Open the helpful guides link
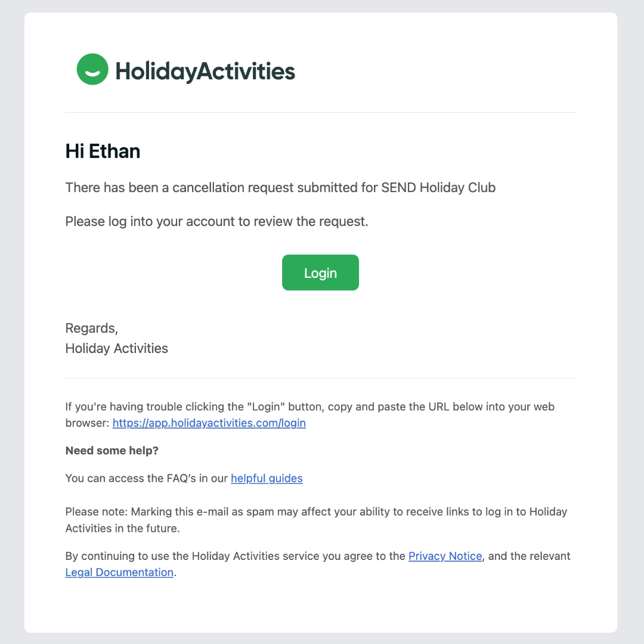The width and height of the screenshot is (644, 644). [x=267, y=478]
